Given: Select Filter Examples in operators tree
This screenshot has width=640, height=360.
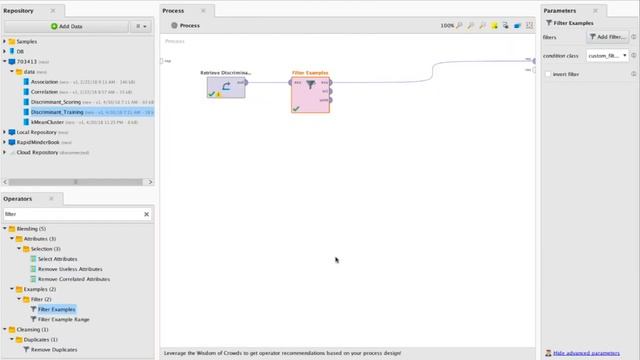Looking at the screenshot, I should [57, 309].
